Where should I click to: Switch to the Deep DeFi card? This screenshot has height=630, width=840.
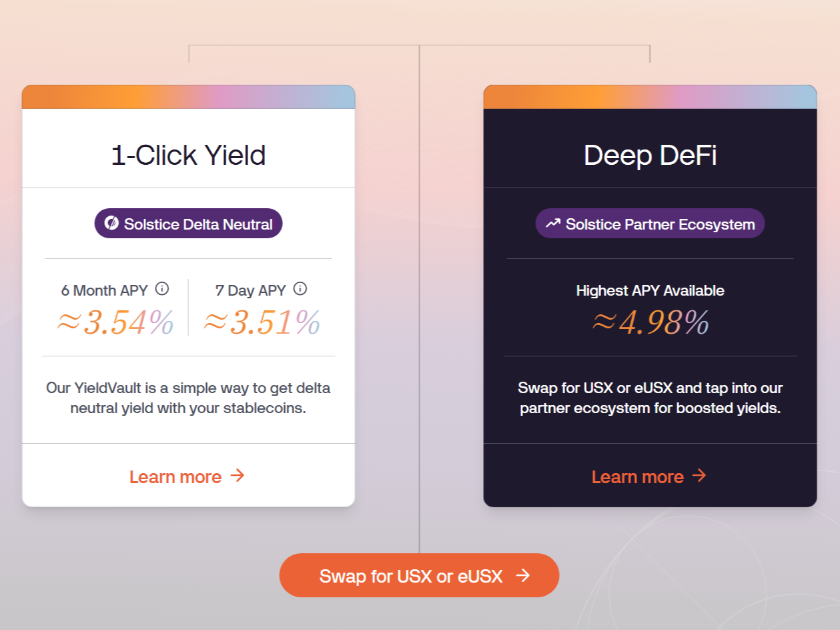[x=649, y=155]
